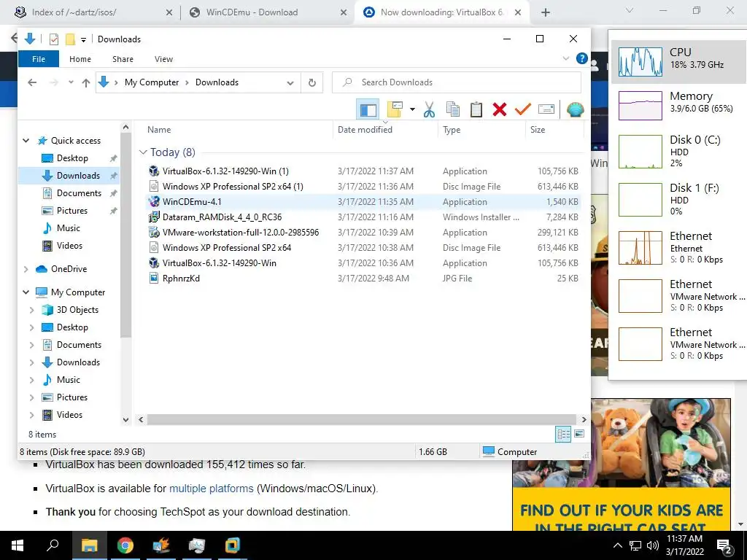Click the Paste clipboard toolbar icon
Viewport: 747px width, 560px height.
(476, 109)
